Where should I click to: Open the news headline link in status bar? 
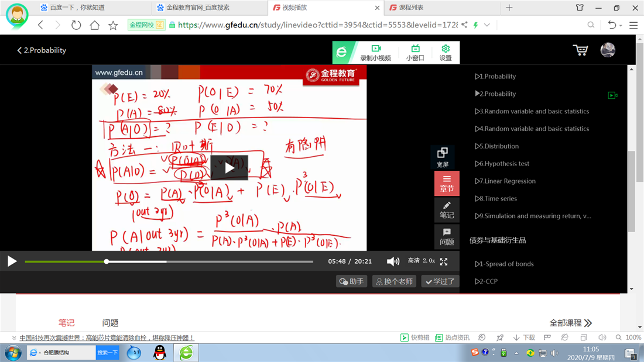pos(107,338)
